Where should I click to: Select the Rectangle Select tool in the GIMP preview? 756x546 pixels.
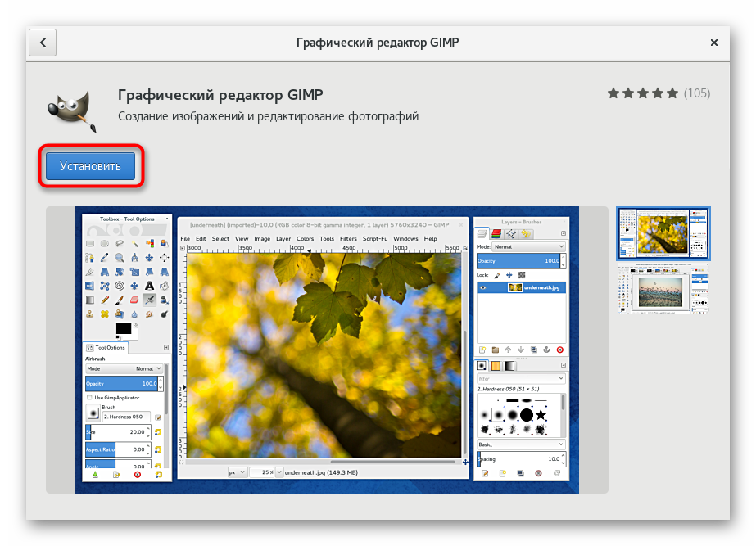click(x=89, y=243)
